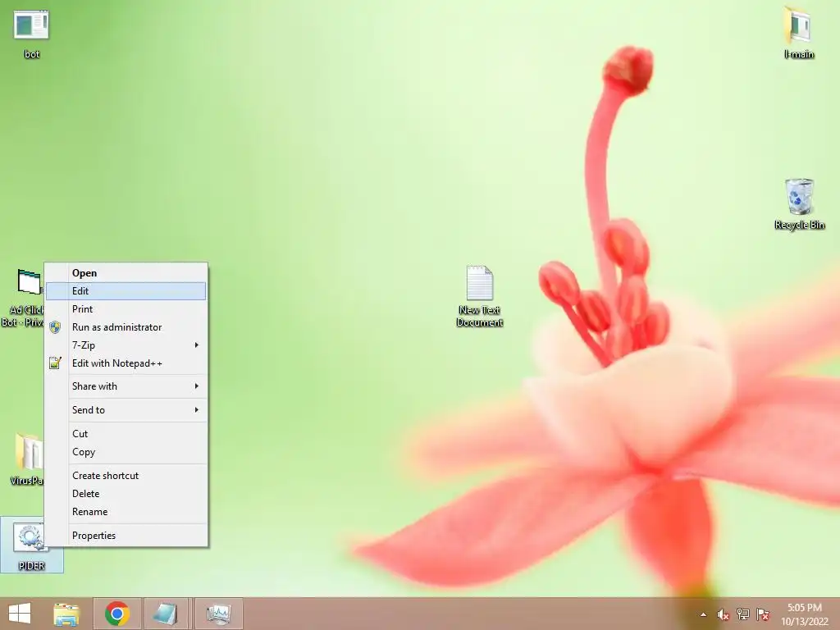Show hidden tray icons arrow
Viewport: 840px width, 630px height.
click(x=703, y=614)
